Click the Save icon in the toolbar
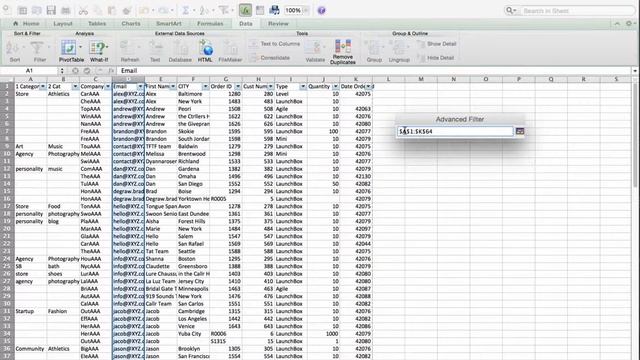Image resolution: width=640 pixels, height=360 pixels. click(51, 11)
